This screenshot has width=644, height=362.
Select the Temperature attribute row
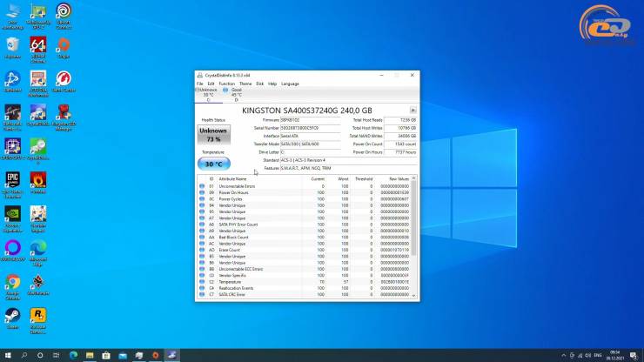305,282
